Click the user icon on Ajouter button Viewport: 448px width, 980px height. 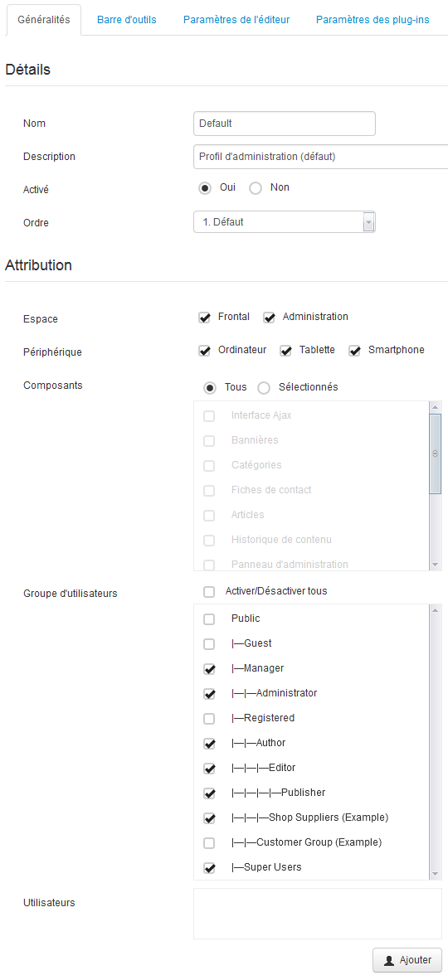click(x=389, y=960)
